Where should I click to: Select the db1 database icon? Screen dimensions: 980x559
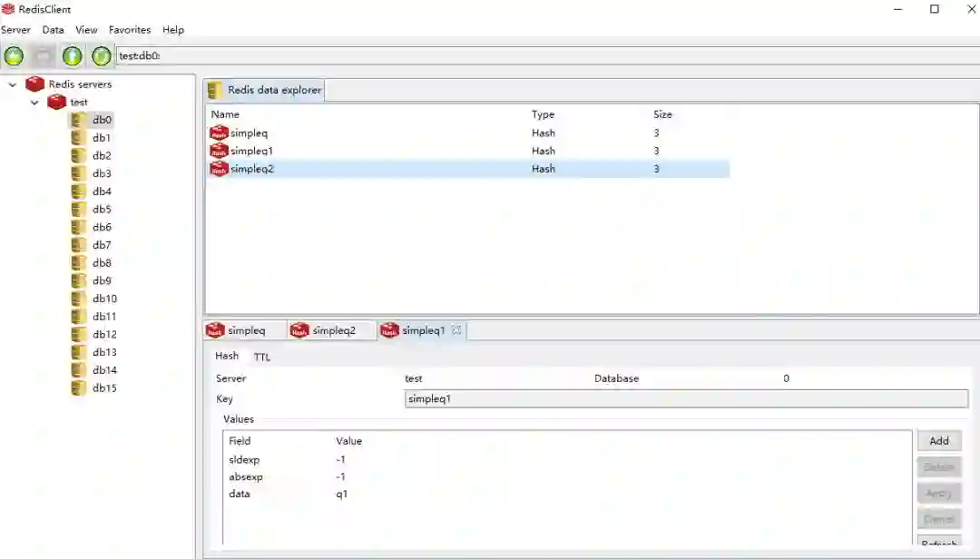point(79,138)
